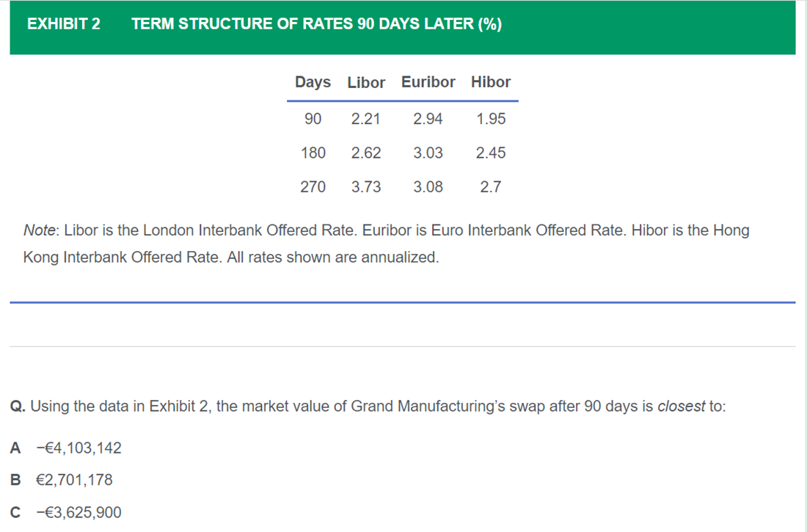Select the 270-day Euribor rate 3.08
The width and height of the screenshot is (807, 532).
(x=428, y=186)
